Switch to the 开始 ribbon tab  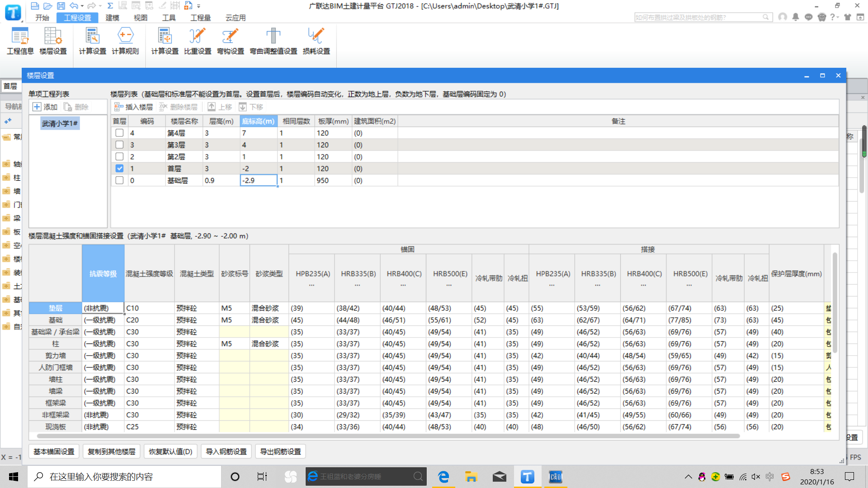point(42,18)
